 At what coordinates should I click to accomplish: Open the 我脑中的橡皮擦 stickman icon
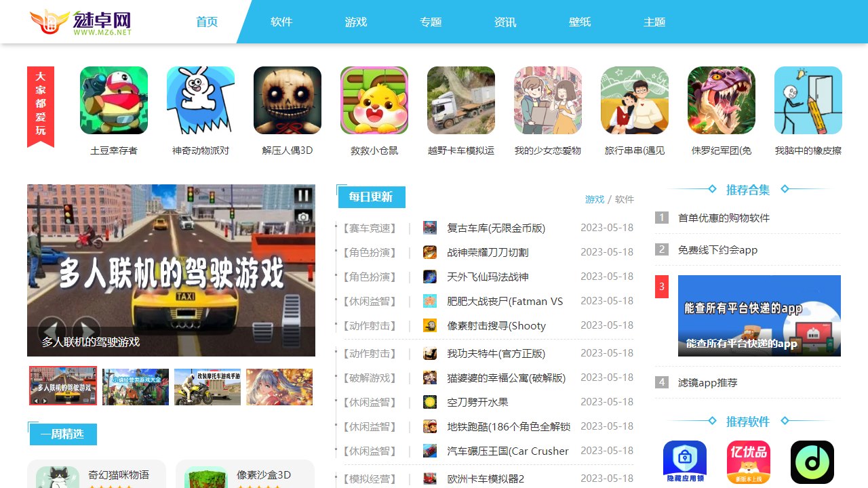[808, 100]
